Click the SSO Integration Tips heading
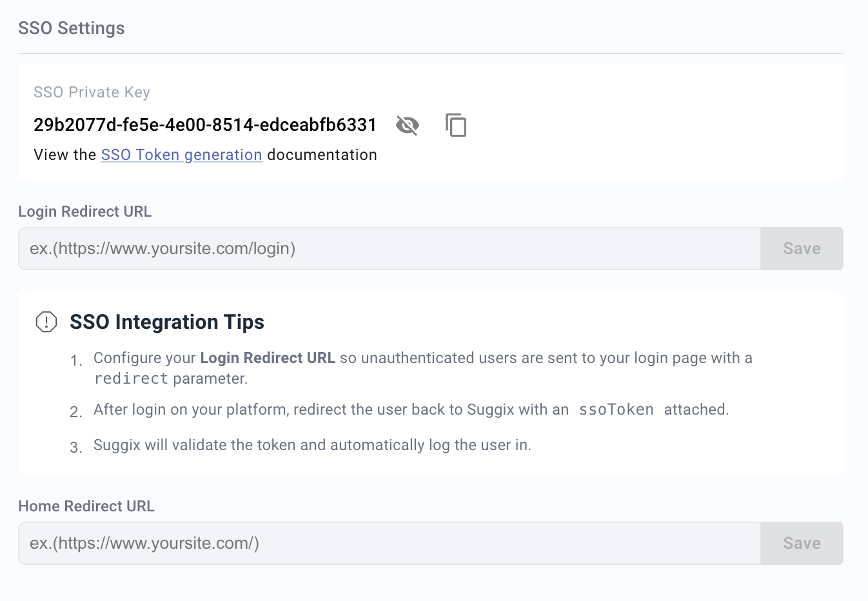The height and width of the screenshot is (601, 868). click(166, 322)
